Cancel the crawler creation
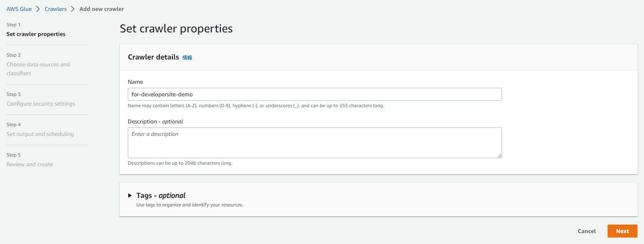 click(x=587, y=231)
